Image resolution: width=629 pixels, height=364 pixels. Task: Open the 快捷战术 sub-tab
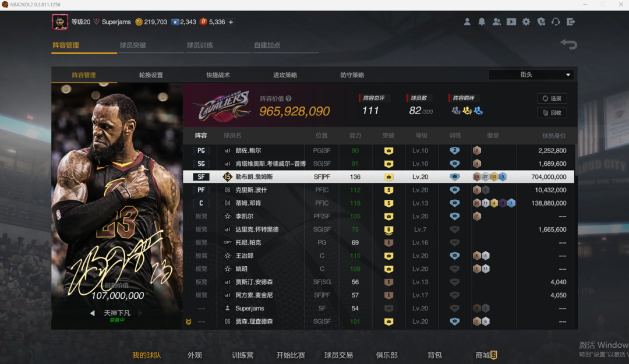218,75
